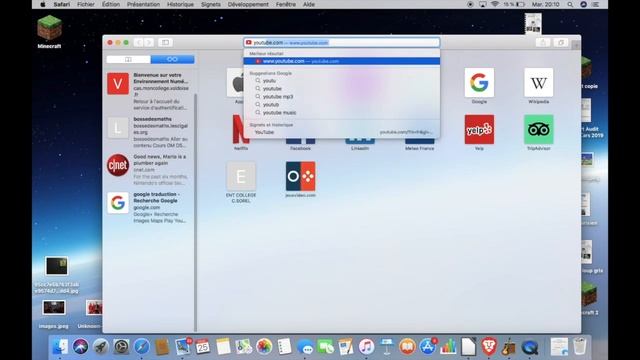Open 'Bienvenue sur votre Environnement' reading list item

coord(149,91)
